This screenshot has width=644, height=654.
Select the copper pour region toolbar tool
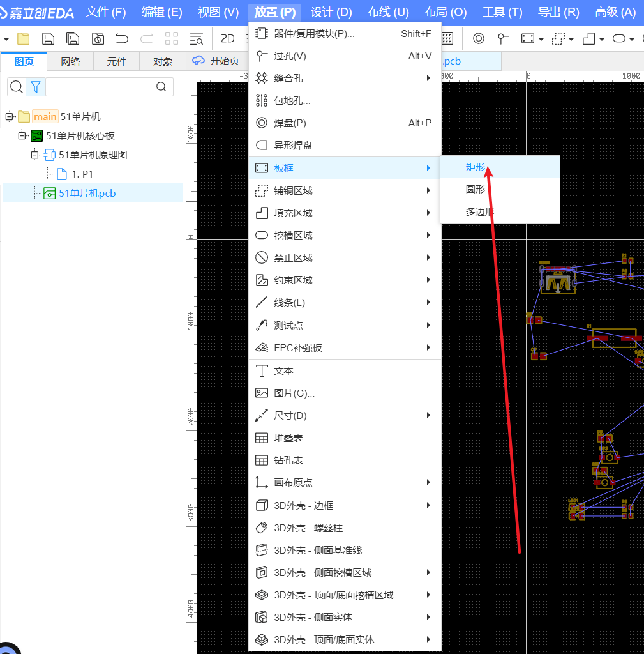[x=558, y=39]
